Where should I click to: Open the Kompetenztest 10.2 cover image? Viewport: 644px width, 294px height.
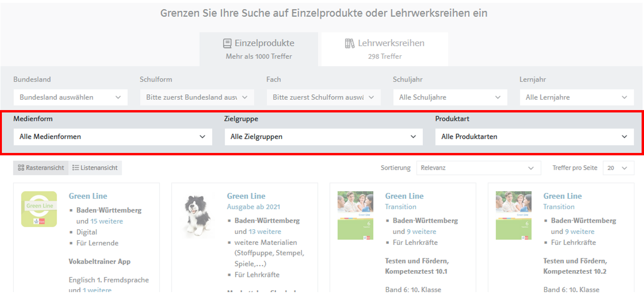click(x=513, y=215)
